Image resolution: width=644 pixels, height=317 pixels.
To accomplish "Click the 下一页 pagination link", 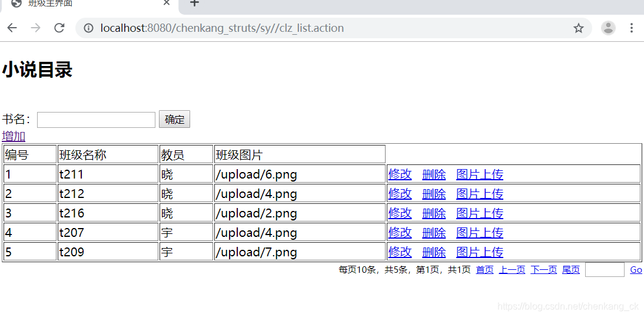I will click(543, 270).
